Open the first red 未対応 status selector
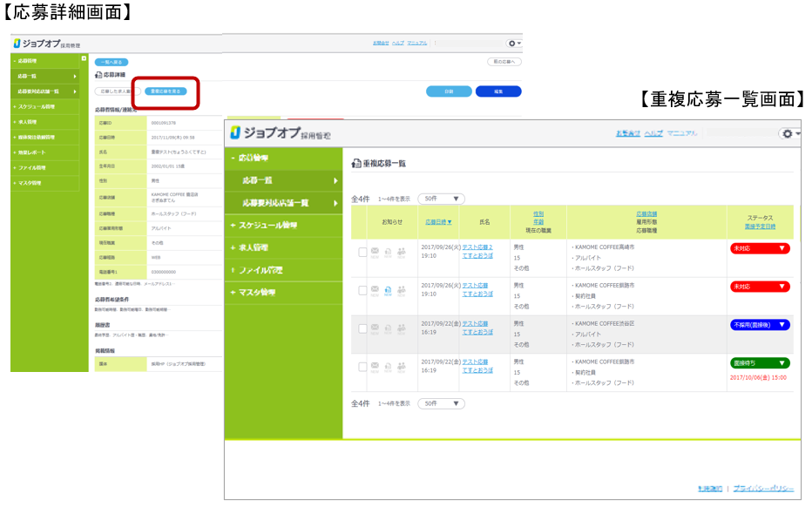Viewport: 812px width, 507px height. pos(759,248)
